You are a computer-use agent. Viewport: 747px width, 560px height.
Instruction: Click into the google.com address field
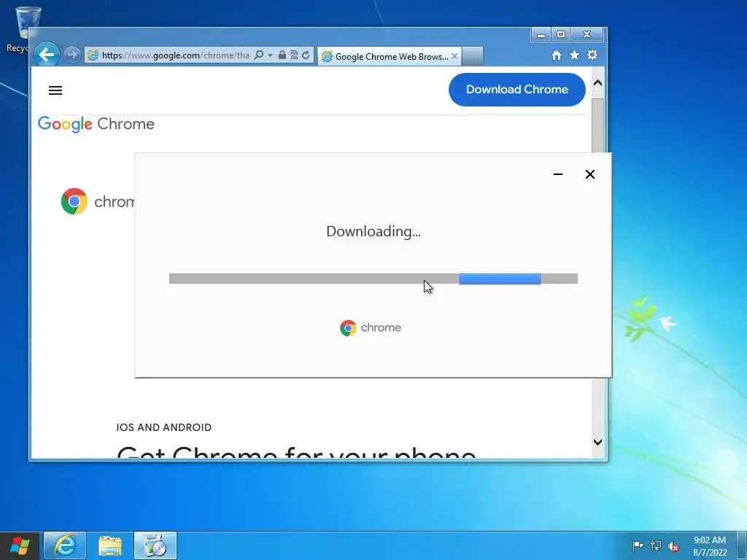175,55
